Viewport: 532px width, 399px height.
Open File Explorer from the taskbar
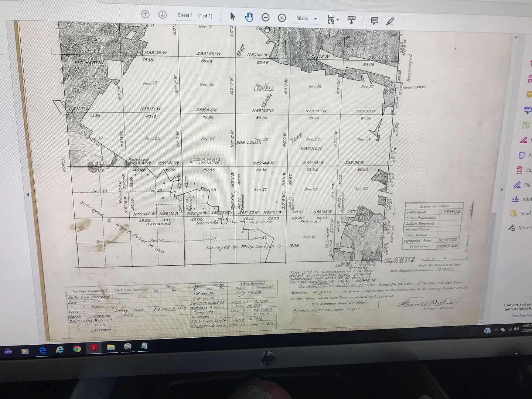click(111, 347)
